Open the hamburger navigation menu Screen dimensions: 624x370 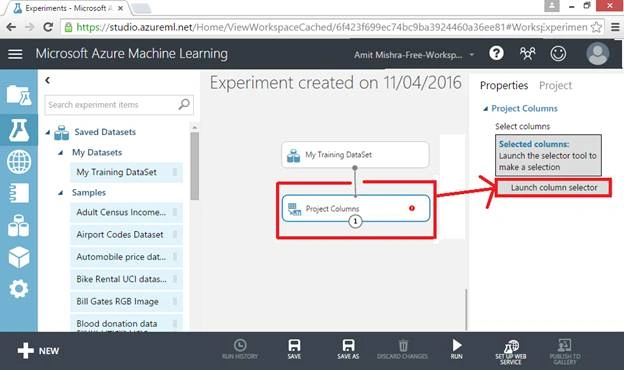click(15, 54)
